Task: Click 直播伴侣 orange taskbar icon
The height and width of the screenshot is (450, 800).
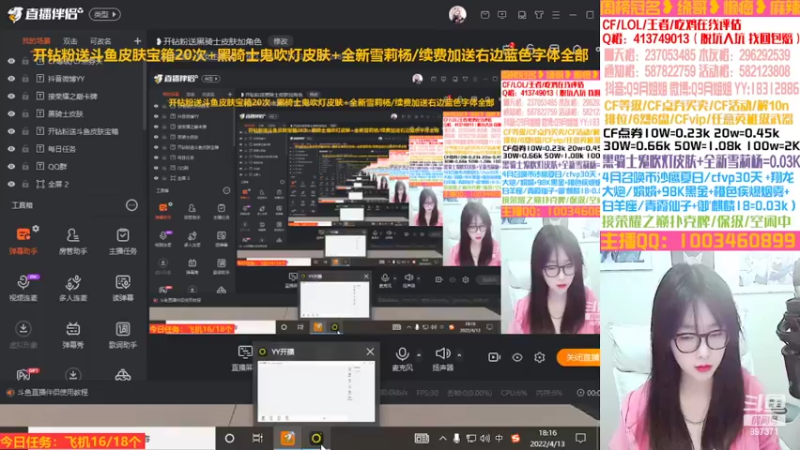Action: coord(287,438)
